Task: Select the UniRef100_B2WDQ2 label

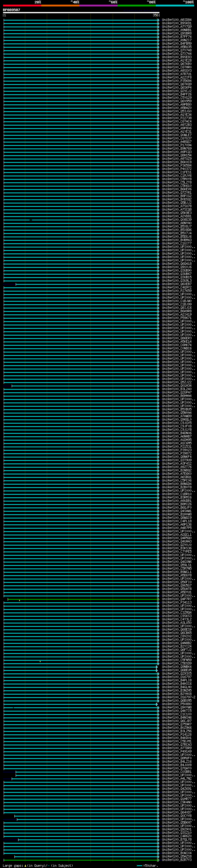Action: pos(176,470)
